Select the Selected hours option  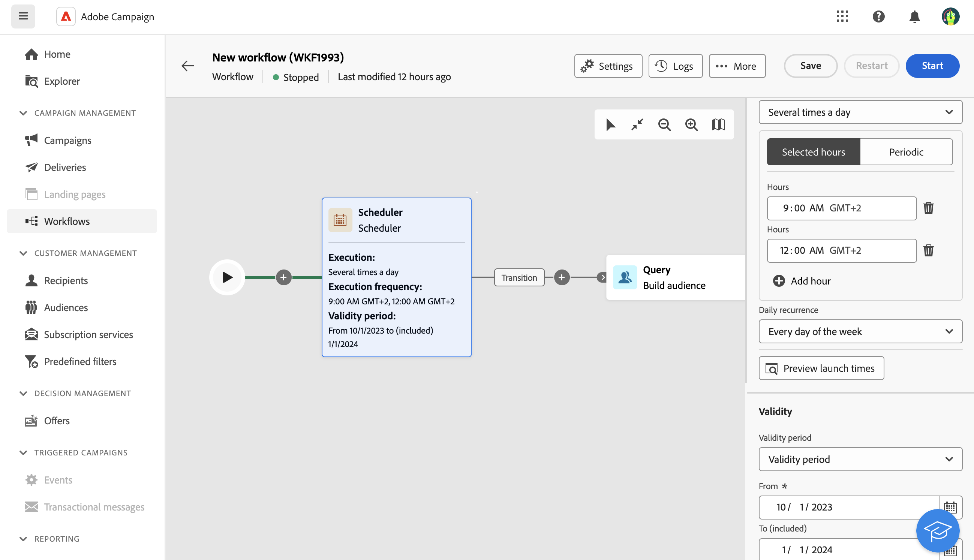(x=813, y=152)
